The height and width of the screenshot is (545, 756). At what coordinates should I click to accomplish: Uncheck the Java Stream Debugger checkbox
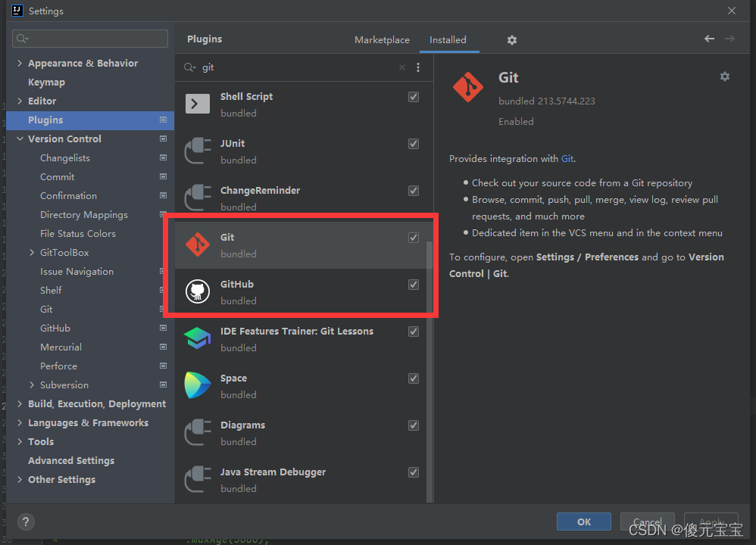tap(414, 472)
